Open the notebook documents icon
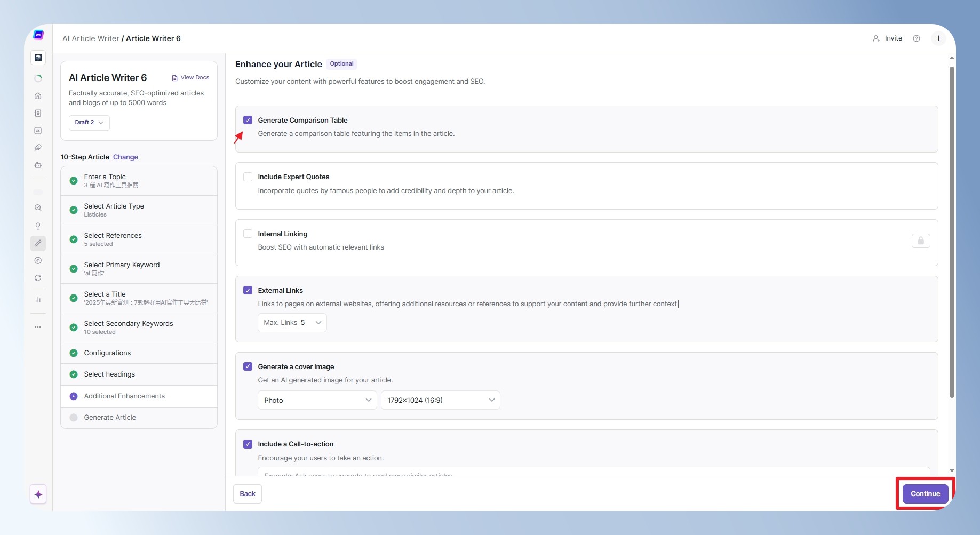This screenshot has height=535, width=980. 38,113
